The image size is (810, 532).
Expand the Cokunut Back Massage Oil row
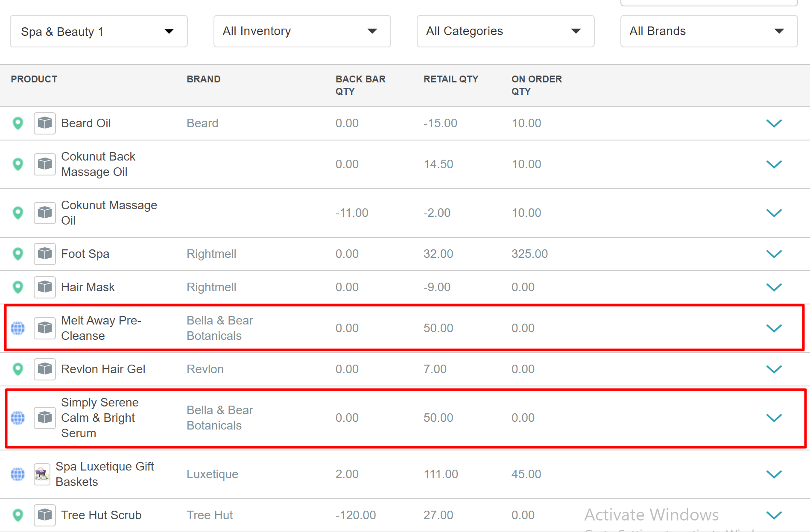[x=774, y=164]
